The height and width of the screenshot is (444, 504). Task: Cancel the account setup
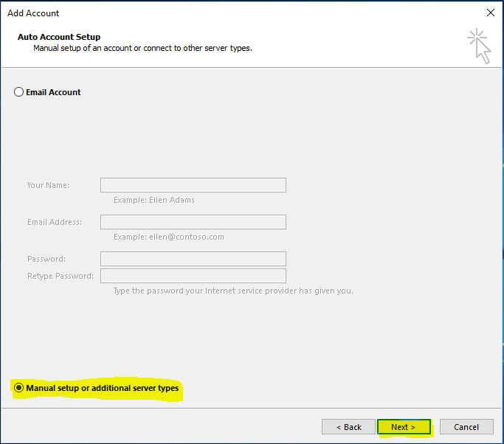tap(466, 427)
